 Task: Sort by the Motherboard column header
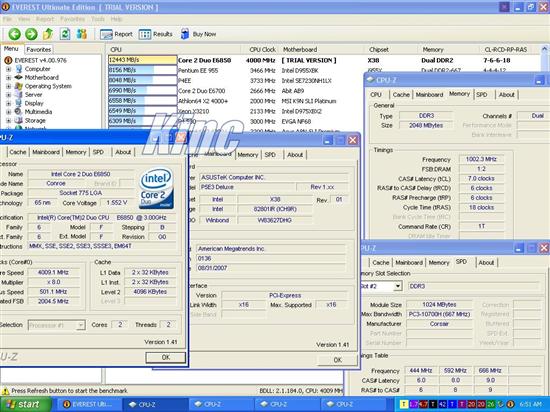322,49
